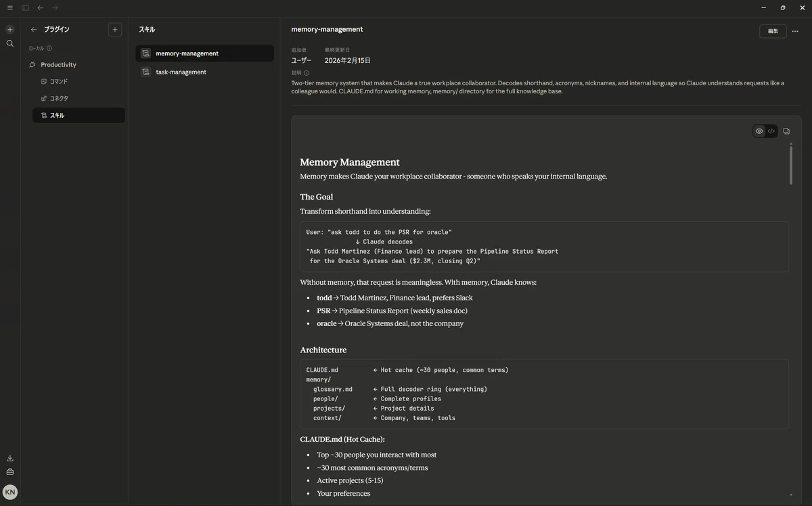Viewport: 812px width, 506px height.
Task: Click the 最終更新日 date 2026年2月15日
Action: (347, 61)
